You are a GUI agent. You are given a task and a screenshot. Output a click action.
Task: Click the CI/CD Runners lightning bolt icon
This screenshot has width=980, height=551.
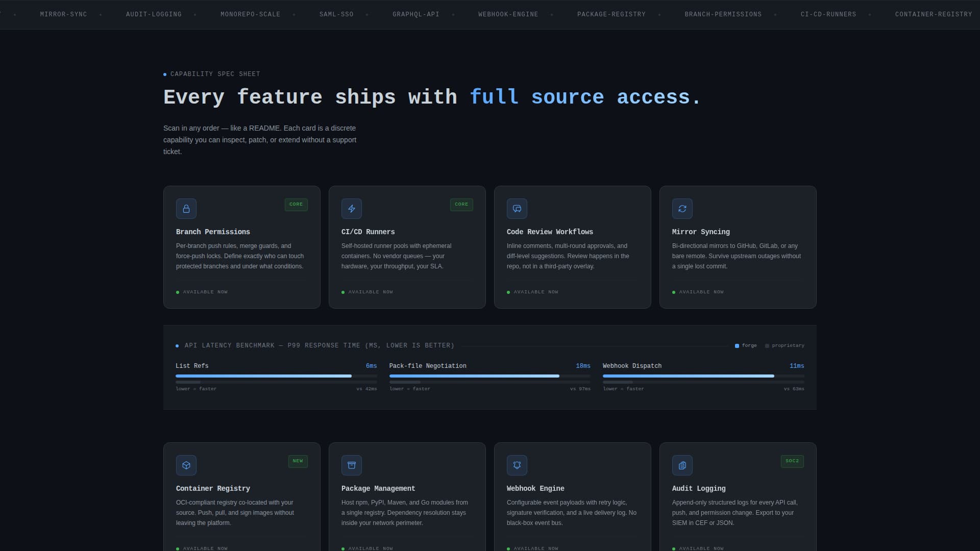pos(352,209)
